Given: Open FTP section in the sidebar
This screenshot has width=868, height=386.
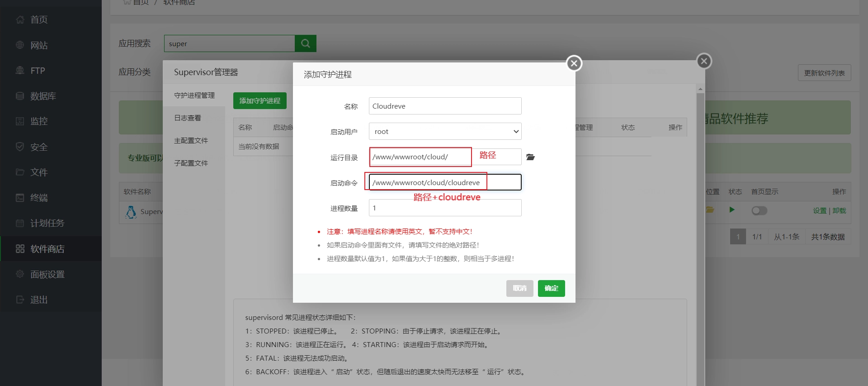Looking at the screenshot, I should point(38,71).
